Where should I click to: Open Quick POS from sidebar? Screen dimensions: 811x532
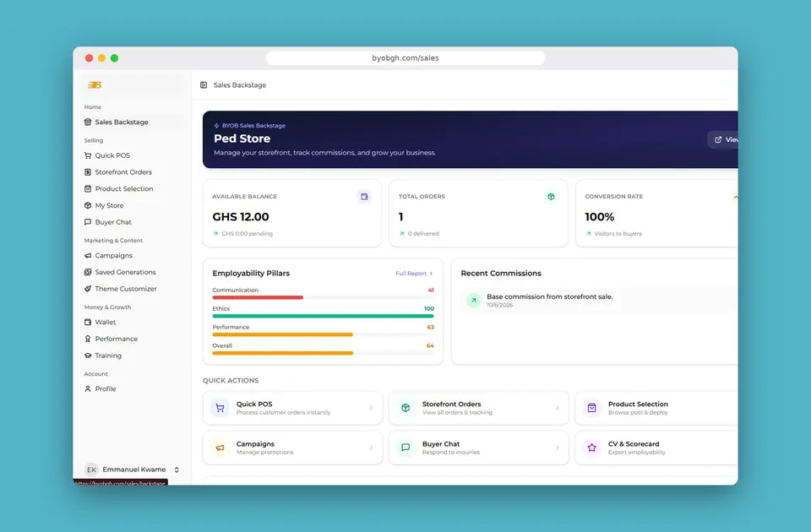[x=133, y=155]
